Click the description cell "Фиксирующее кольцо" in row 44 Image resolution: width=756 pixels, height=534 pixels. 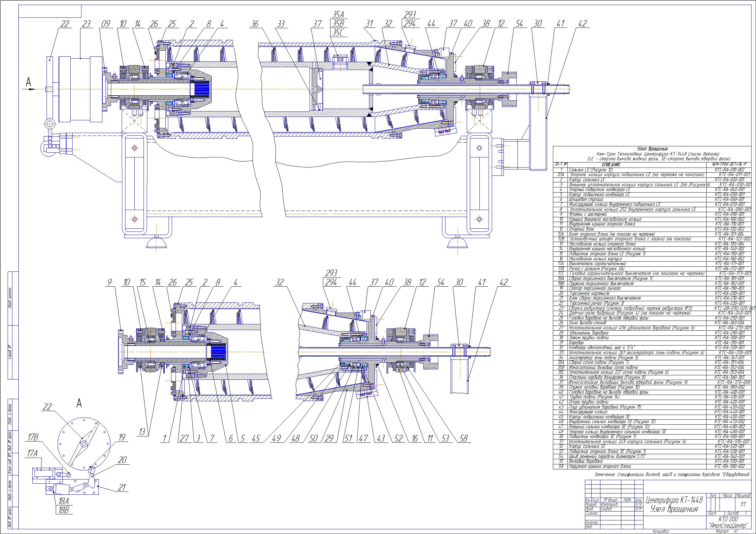(x=637, y=412)
